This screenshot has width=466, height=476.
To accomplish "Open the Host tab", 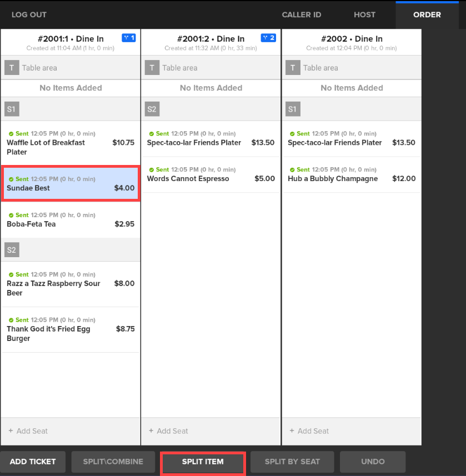I will tap(364, 14).
